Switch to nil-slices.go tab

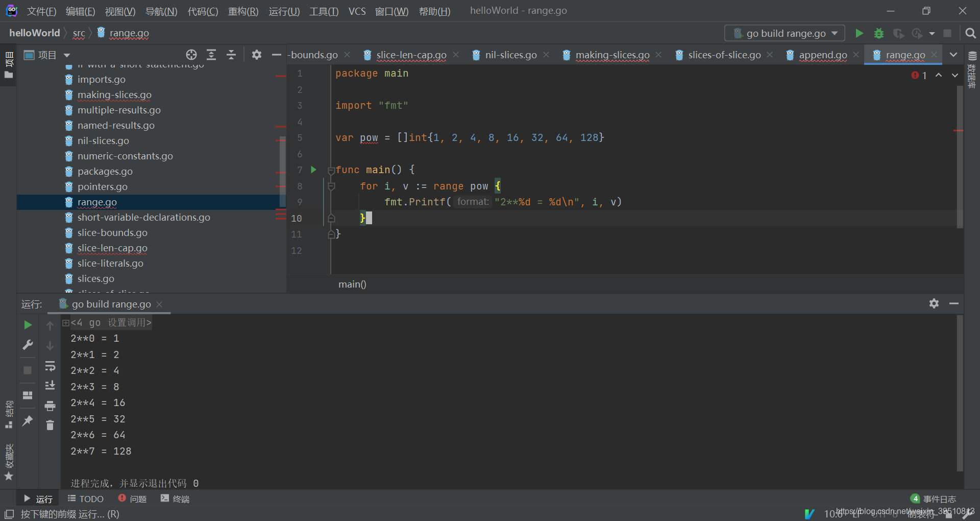[x=511, y=55]
